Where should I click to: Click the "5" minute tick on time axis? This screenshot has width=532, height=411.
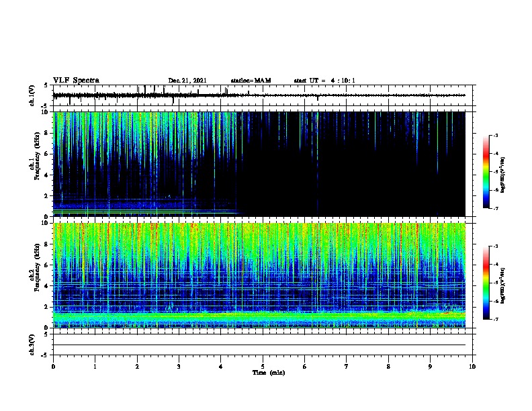click(263, 367)
